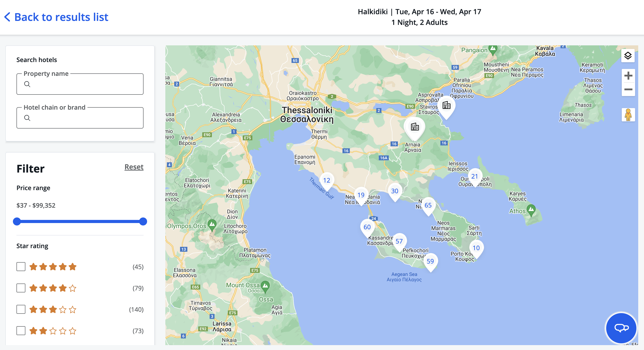The height and width of the screenshot is (350, 644).
Task: Click the Thessaloniki city label
Action: pos(307,115)
